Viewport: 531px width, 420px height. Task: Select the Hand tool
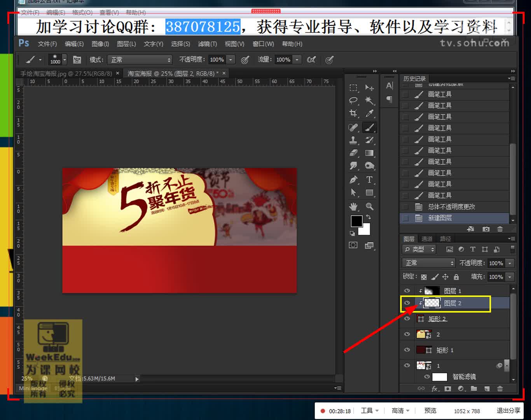click(353, 206)
